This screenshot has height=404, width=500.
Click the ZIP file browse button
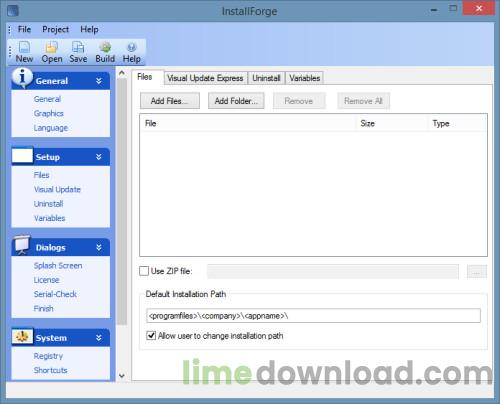(477, 272)
